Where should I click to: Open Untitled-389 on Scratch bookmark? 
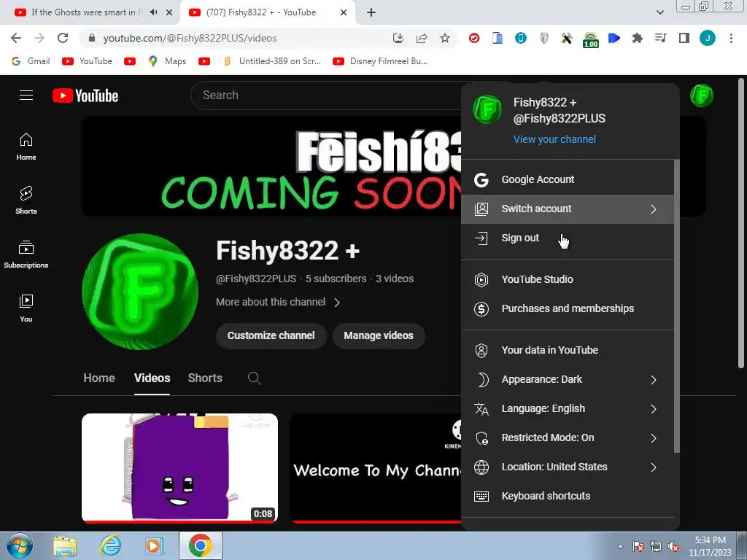pos(272,61)
